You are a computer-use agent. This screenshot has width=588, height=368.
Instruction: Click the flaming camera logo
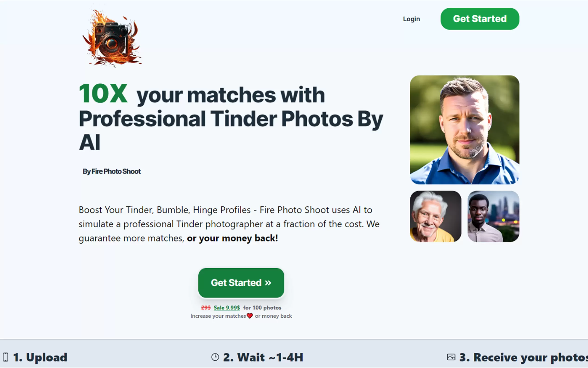point(112,37)
